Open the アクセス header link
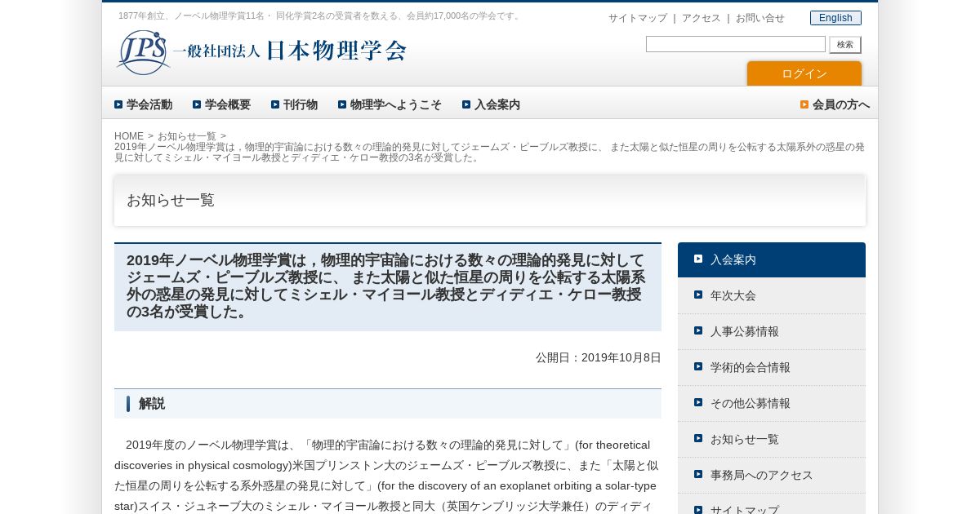 (702, 18)
